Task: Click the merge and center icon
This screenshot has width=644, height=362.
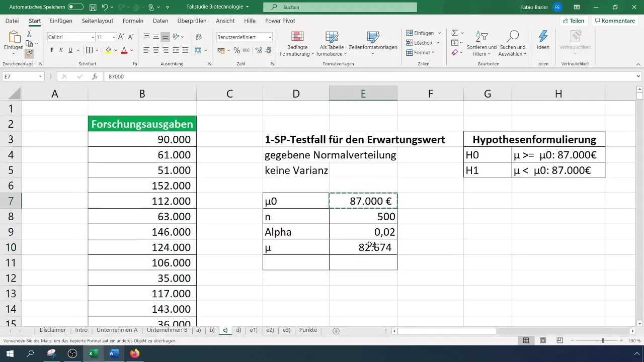Action: point(198,50)
